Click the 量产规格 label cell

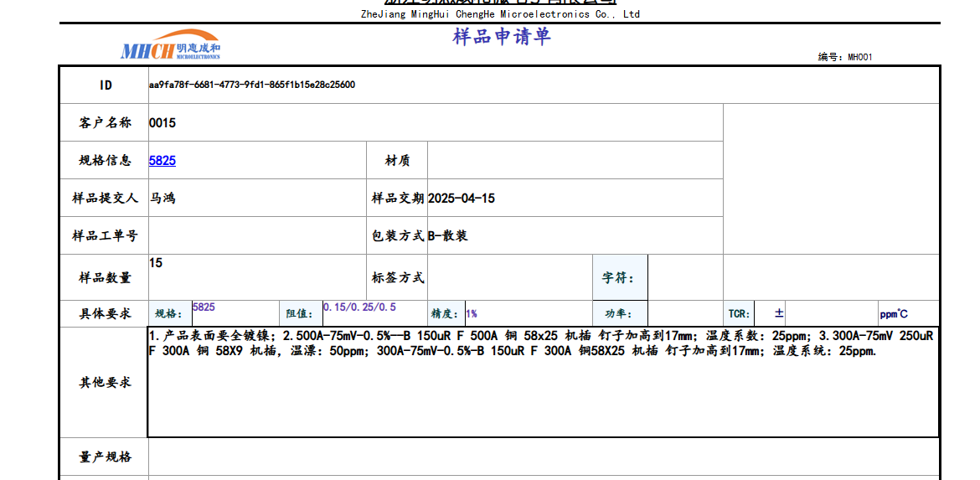coord(105,457)
